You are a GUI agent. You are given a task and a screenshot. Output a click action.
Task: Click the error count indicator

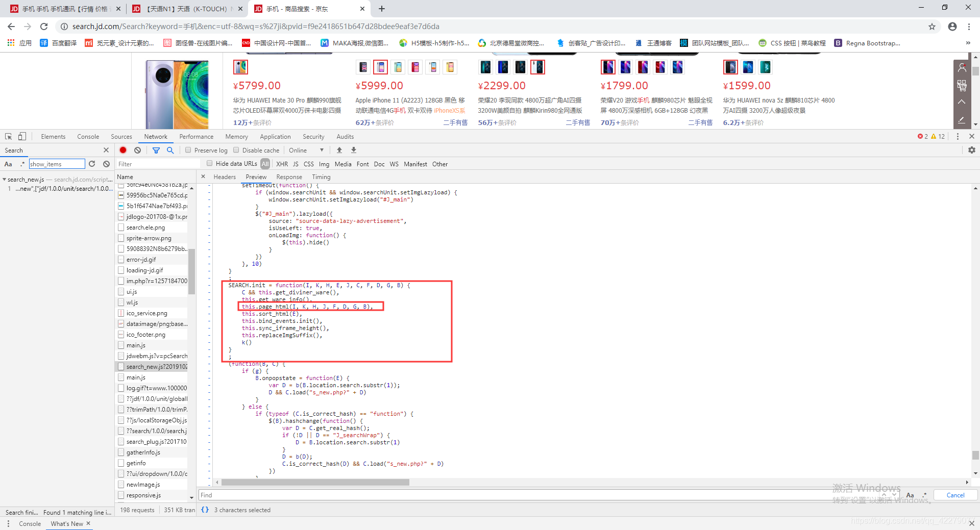click(923, 137)
